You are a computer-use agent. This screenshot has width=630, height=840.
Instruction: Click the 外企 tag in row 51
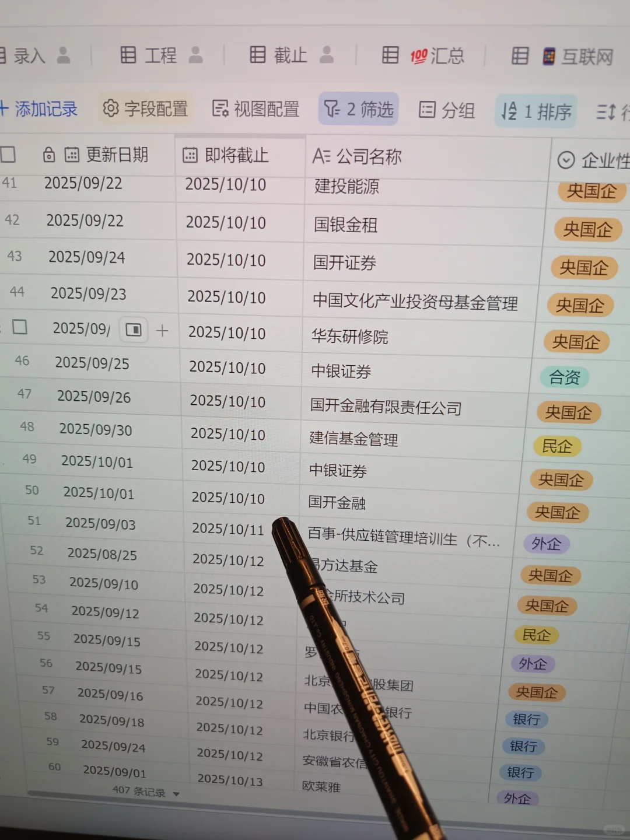click(x=546, y=544)
